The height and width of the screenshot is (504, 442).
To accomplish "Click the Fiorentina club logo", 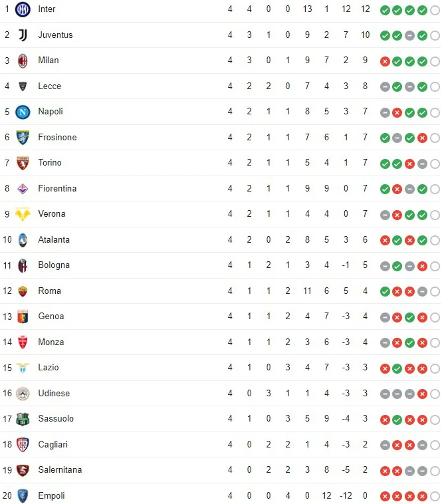I will (x=23, y=189).
